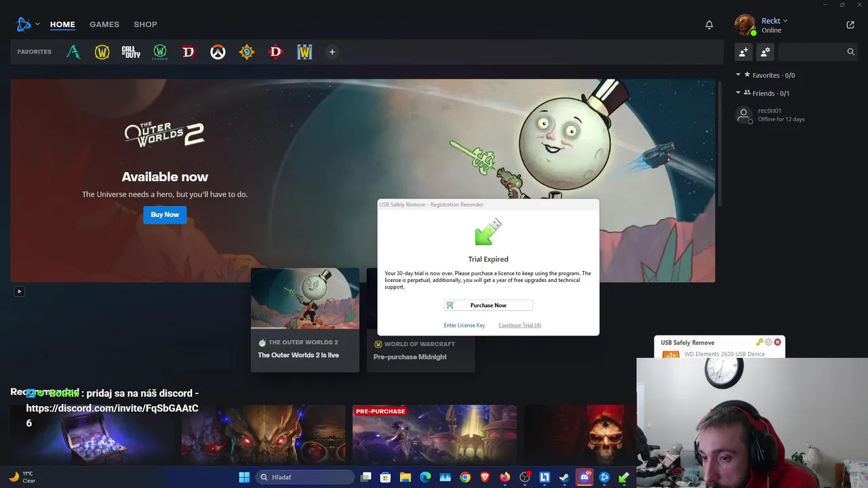
Task: Click the WD Elements USB device icon
Action: tap(671, 354)
